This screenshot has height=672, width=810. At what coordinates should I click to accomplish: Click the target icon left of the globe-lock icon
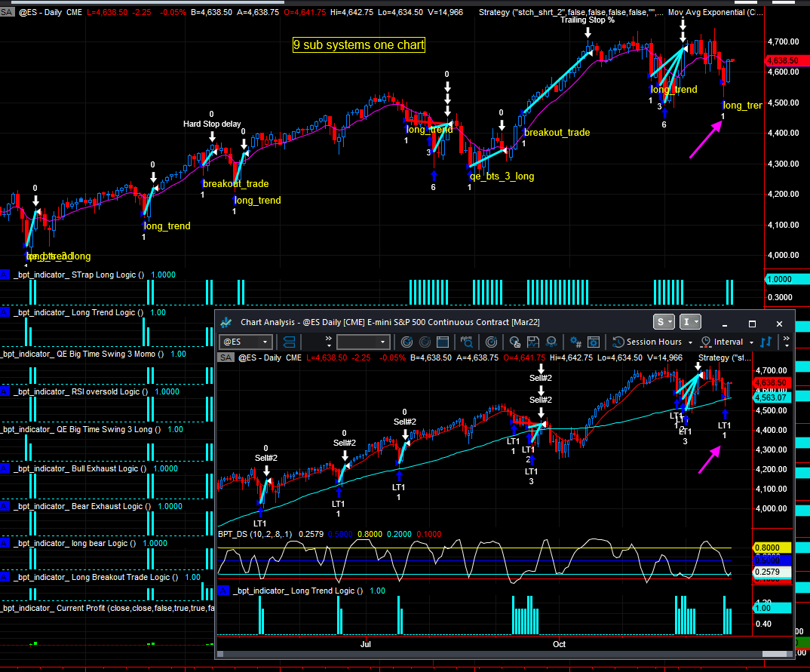point(491,342)
